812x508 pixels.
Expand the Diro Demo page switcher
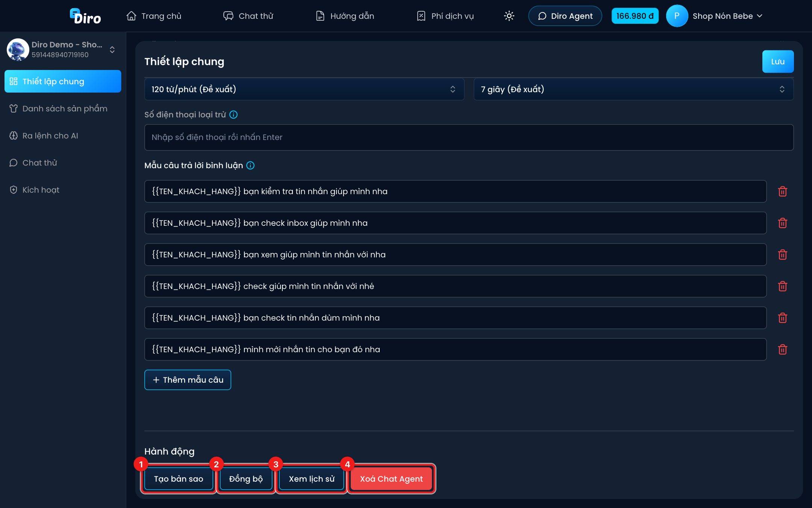click(112, 50)
